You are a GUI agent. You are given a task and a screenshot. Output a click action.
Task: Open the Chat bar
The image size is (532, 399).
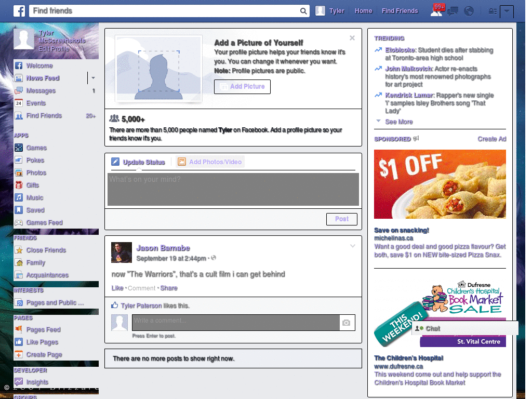pyautogui.click(x=464, y=328)
